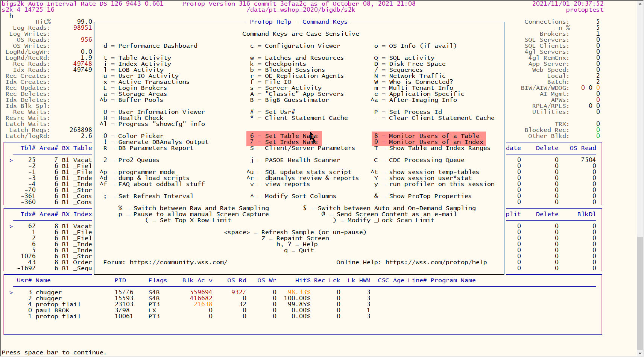Screen dimensions: 644x357
Task: Select 'Q = SQL activity' entry
Action: pyautogui.click(x=404, y=58)
